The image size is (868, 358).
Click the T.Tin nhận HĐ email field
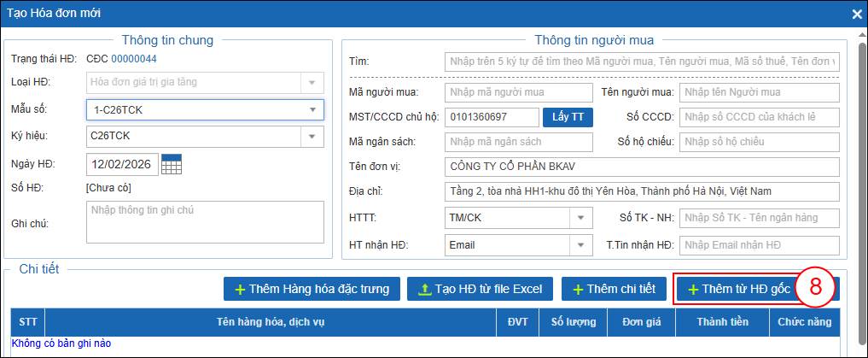click(759, 245)
